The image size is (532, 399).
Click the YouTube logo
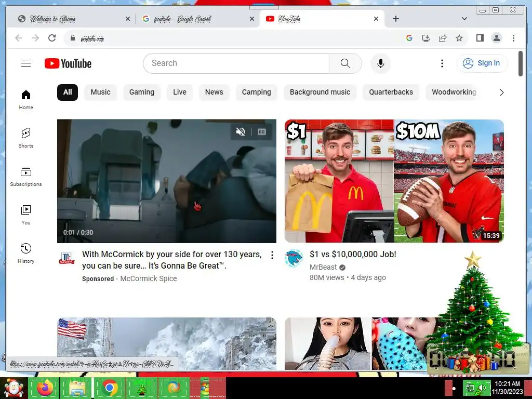(x=68, y=63)
